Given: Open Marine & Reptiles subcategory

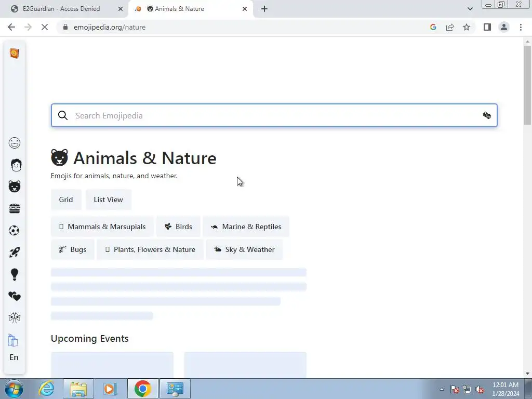Looking at the screenshot, I should [x=246, y=227].
